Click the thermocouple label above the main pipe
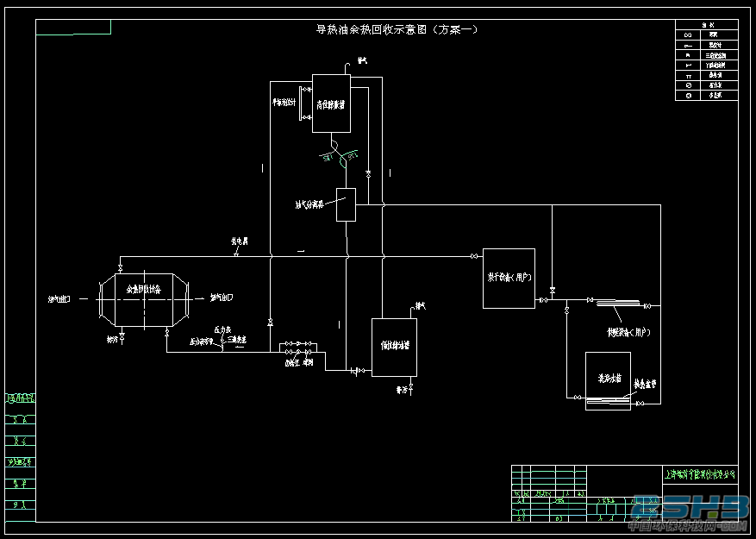The height and width of the screenshot is (539, 756). (238, 241)
